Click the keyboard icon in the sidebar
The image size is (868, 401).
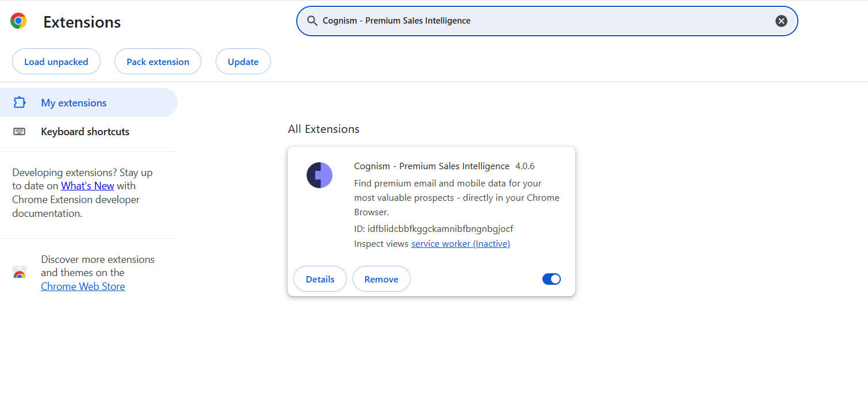tap(20, 131)
